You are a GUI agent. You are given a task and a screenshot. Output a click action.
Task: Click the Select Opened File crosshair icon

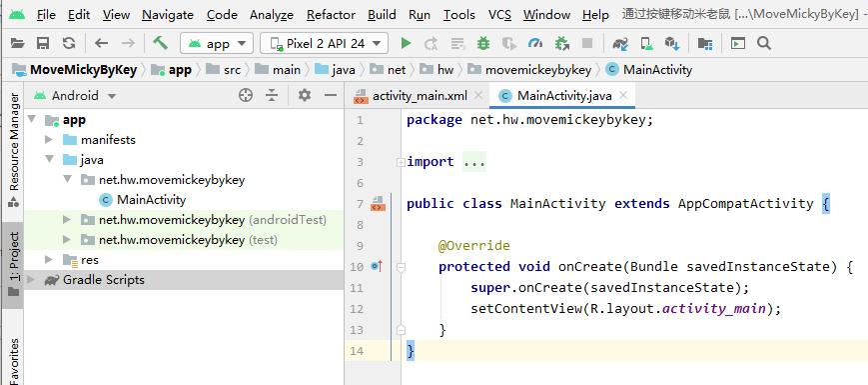pos(246,95)
